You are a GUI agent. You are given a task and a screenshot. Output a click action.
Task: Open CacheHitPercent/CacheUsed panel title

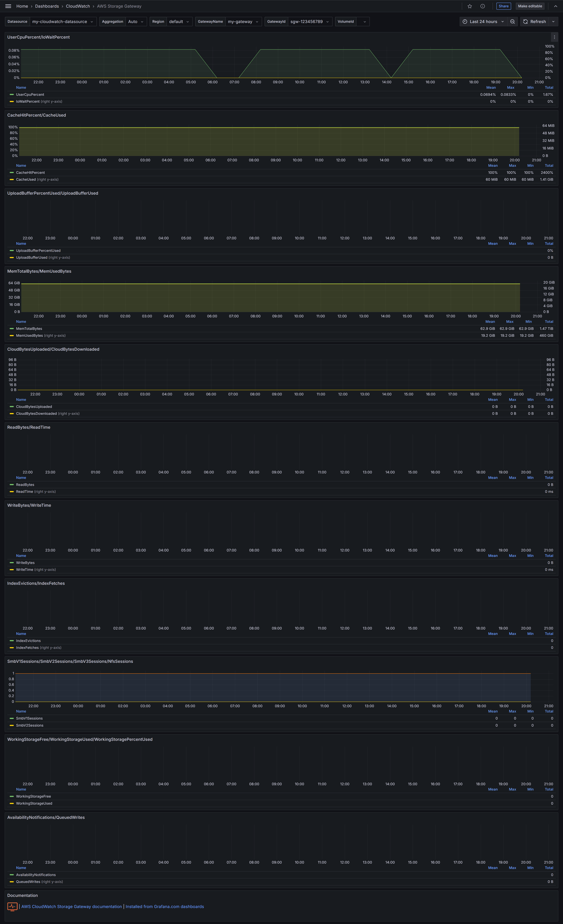click(36, 115)
